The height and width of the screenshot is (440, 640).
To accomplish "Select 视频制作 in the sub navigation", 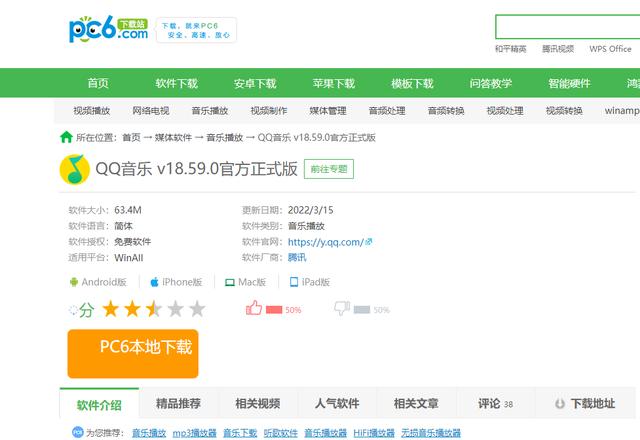I will [269, 111].
